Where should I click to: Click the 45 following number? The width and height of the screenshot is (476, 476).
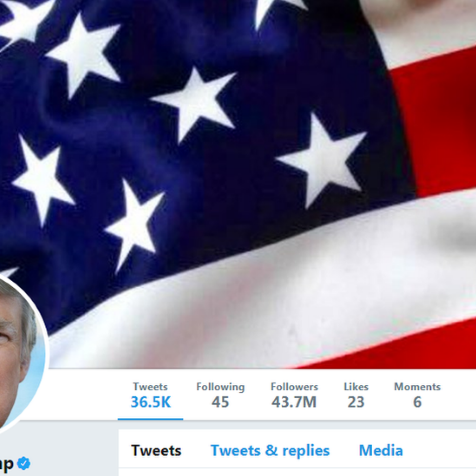220,402
